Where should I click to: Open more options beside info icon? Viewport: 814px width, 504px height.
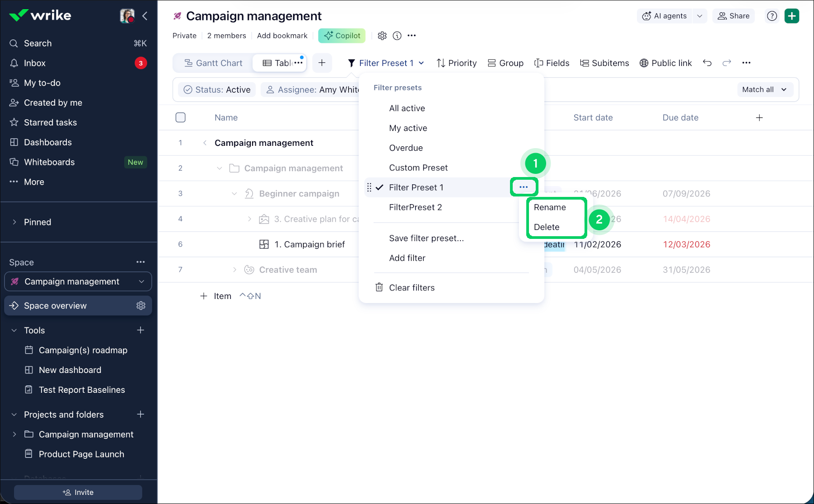(412, 36)
